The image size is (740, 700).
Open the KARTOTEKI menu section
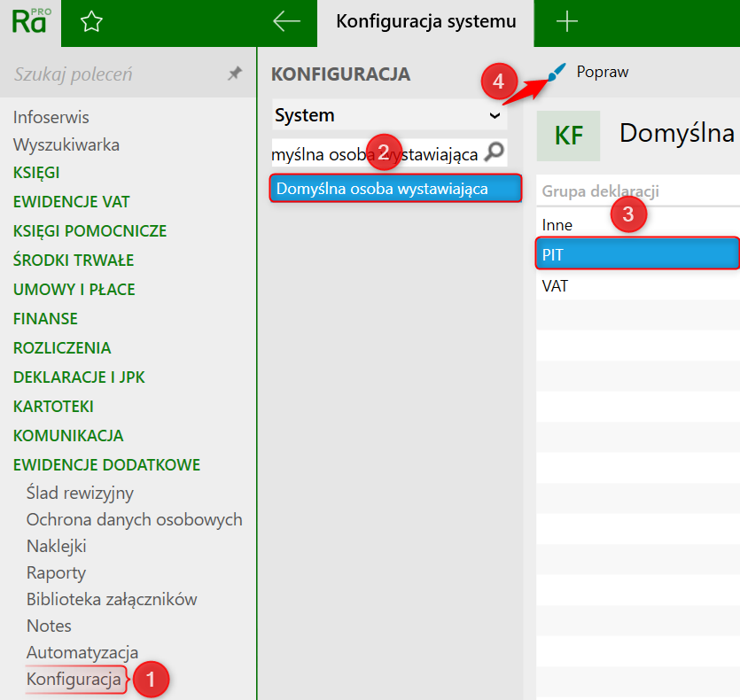[x=53, y=407]
